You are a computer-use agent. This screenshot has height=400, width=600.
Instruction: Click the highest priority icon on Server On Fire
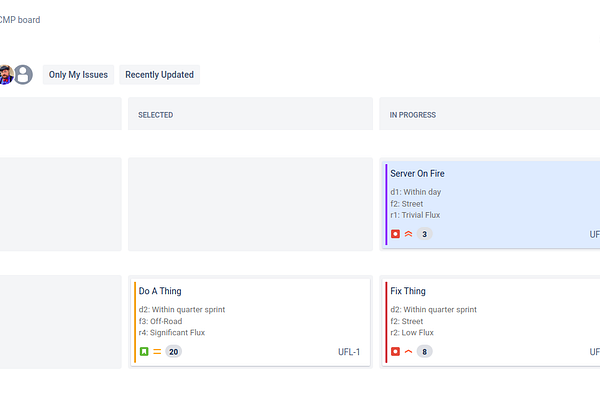pos(408,234)
